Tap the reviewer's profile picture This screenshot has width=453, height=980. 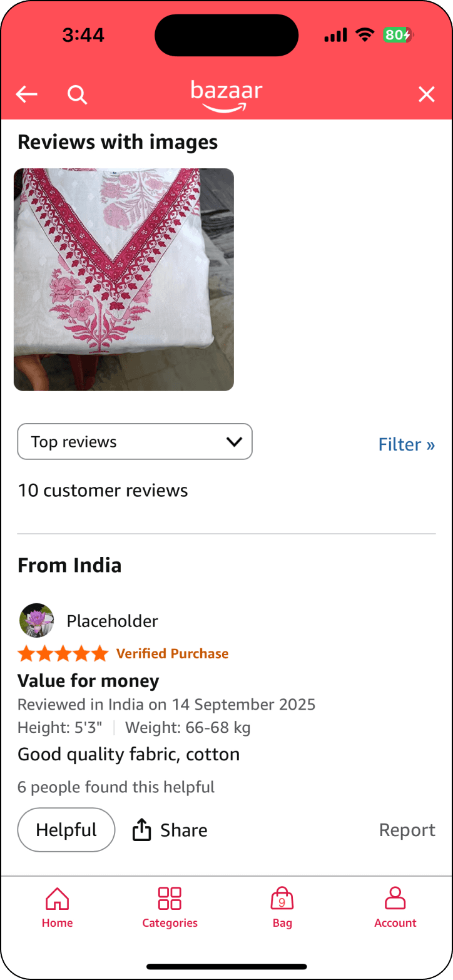tap(37, 620)
